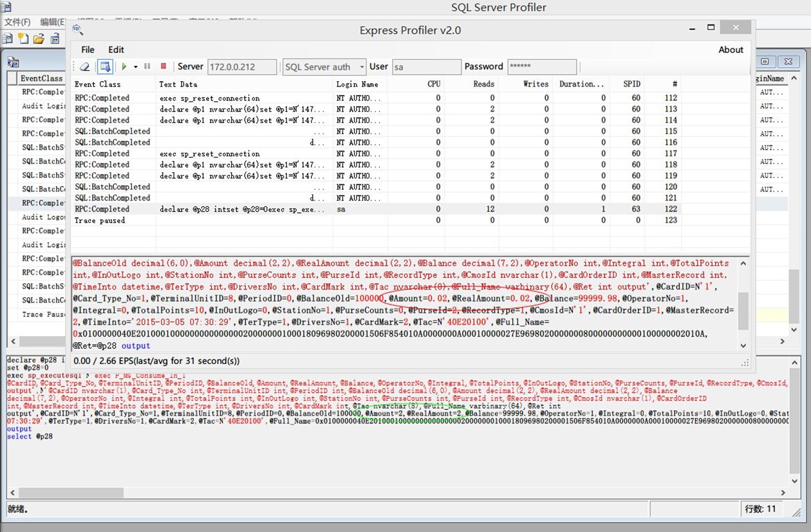
Task: Click the EventClass column header in background window
Action: [41, 78]
